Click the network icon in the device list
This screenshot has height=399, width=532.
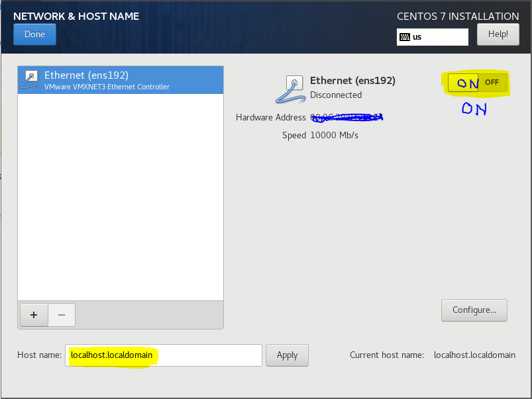click(x=30, y=80)
